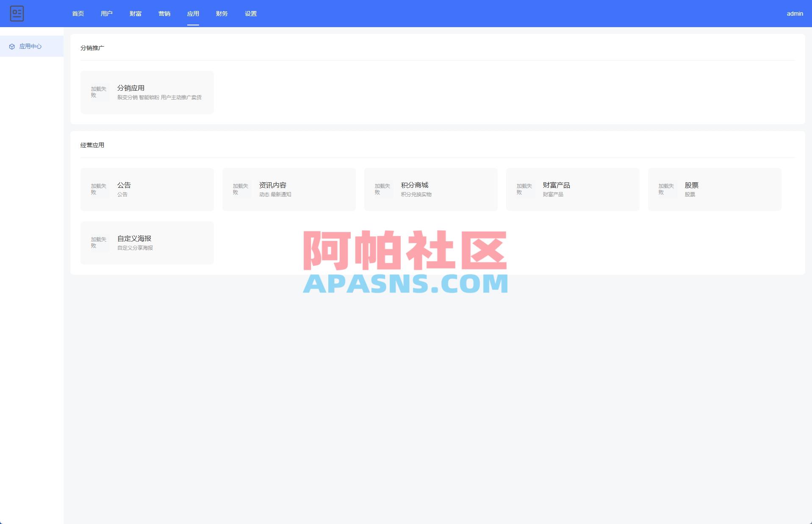This screenshot has height=524, width=812.
Task: Switch to the 用户 tab
Action: click(106, 14)
